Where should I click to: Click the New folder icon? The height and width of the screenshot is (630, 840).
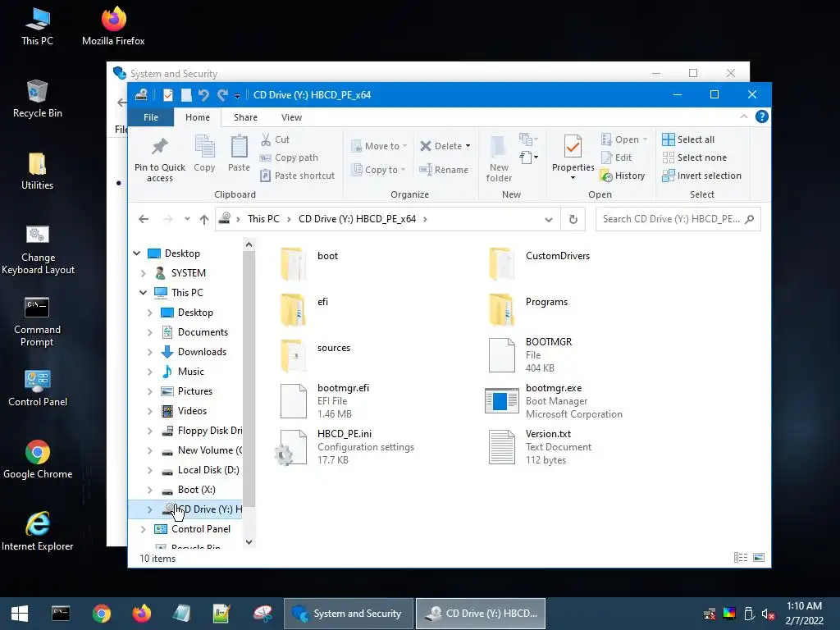tap(498, 146)
